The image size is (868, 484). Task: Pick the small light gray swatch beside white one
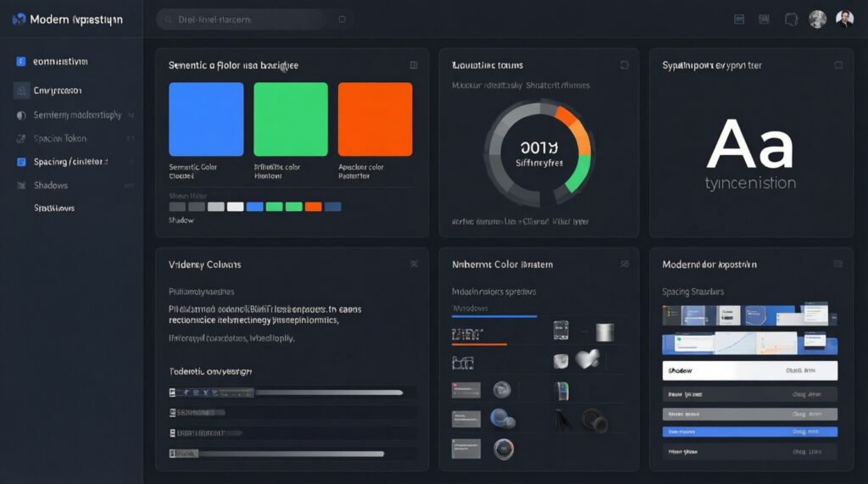tap(216, 207)
